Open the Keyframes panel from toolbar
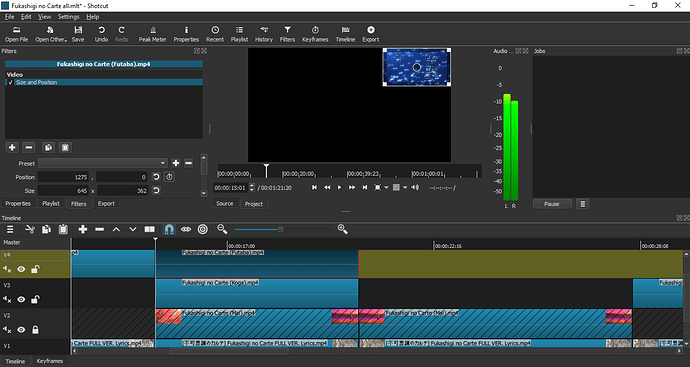The width and height of the screenshot is (690, 367). [315, 34]
